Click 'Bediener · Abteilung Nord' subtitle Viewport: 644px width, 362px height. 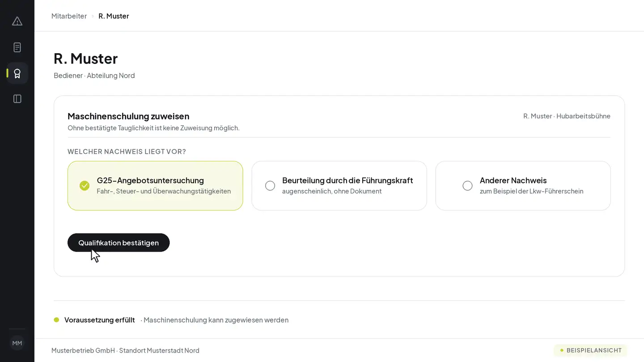click(x=94, y=75)
